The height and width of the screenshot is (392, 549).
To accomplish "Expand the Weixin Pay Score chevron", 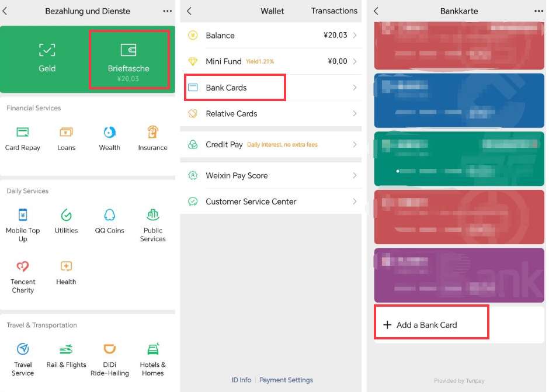I will [x=355, y=175].
